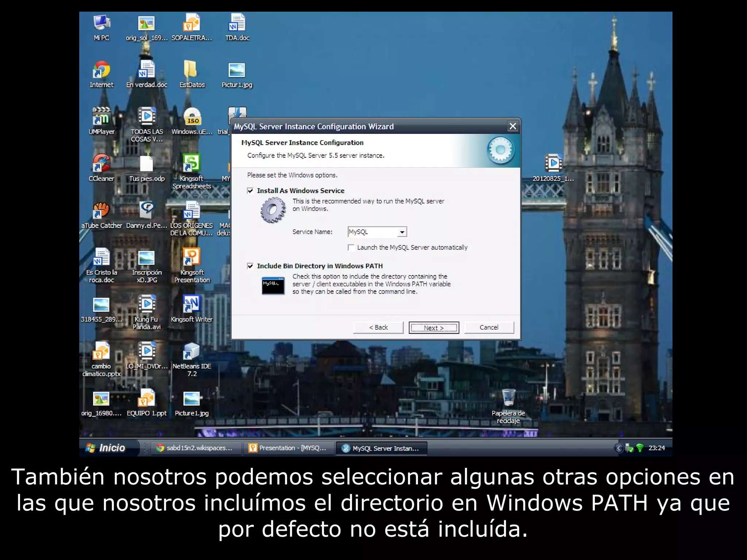Open the Papelera de reciclaje icon
The height and width of the screenshot is (560, 747).
pyautogui.click(x=508, y=407)
